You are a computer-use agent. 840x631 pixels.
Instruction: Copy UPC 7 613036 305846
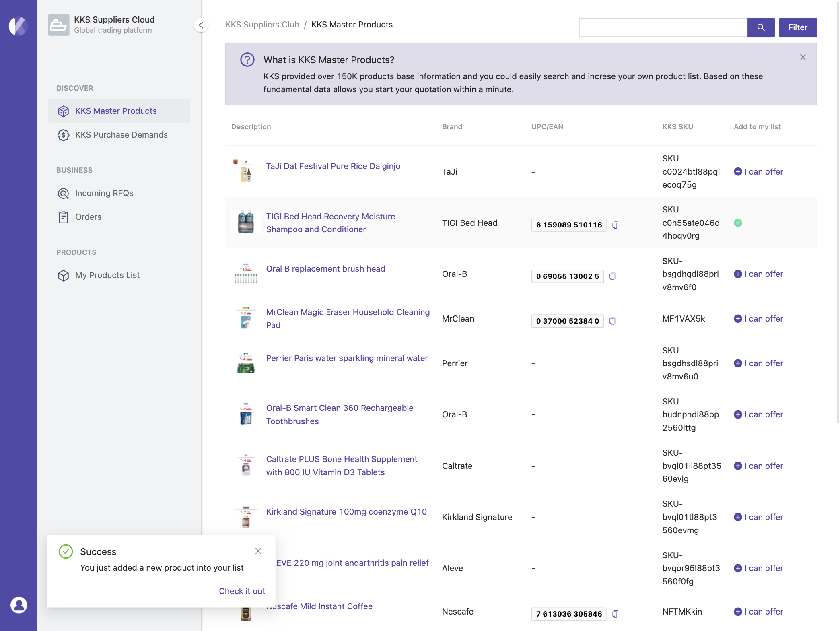click(x=615, y=614)
